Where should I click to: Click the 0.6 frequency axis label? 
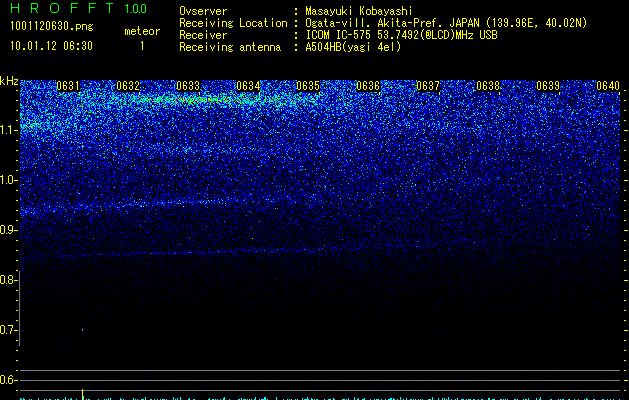tap(7, 380)
